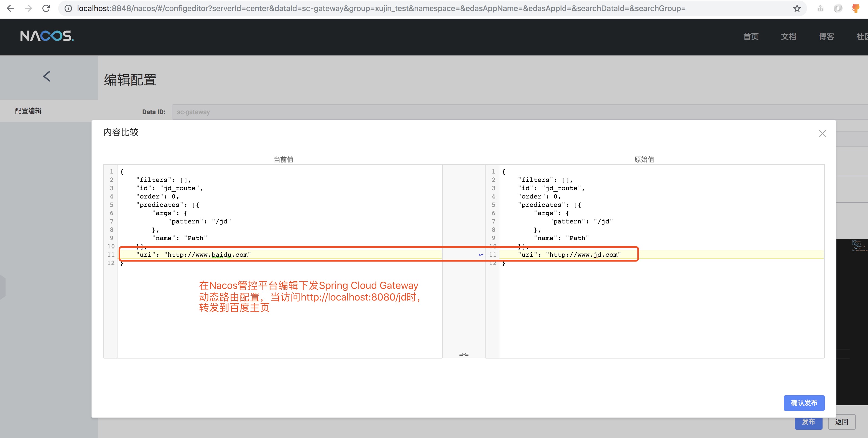Image resolution: width=868 pixels, height=438 pixels.
Task: Click the sidebar back chevron arrow
Action: pyautogui.click(x=47, y=77)
